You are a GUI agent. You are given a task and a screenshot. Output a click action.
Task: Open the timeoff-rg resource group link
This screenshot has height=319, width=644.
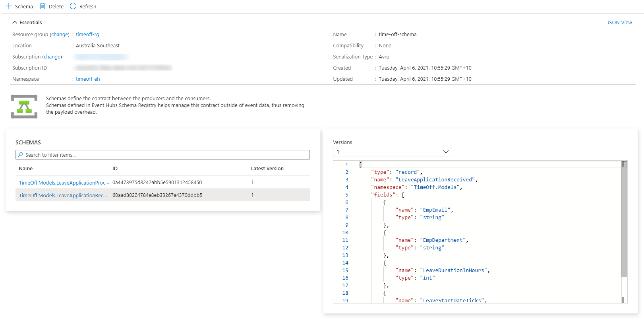tap(87, 35)
